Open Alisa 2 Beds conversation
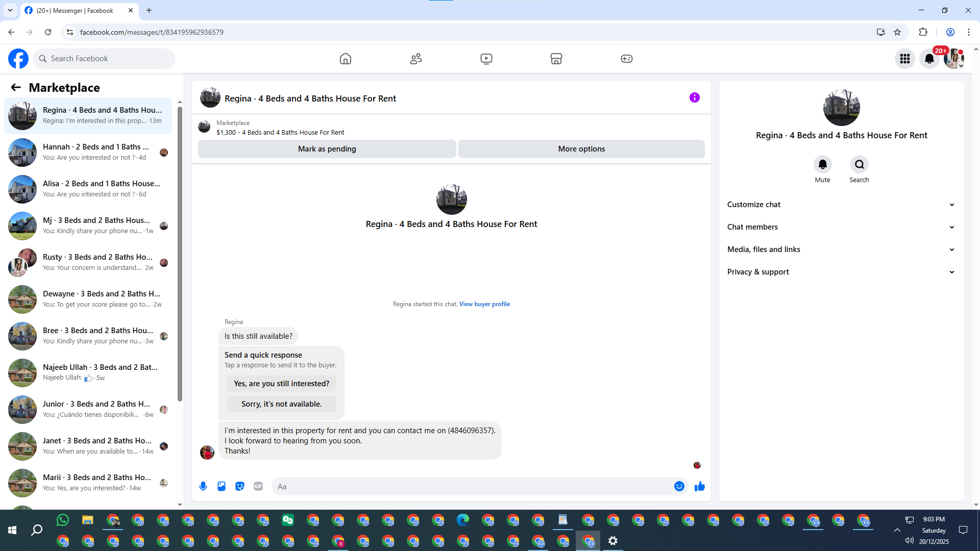 (x=88, y=189)
